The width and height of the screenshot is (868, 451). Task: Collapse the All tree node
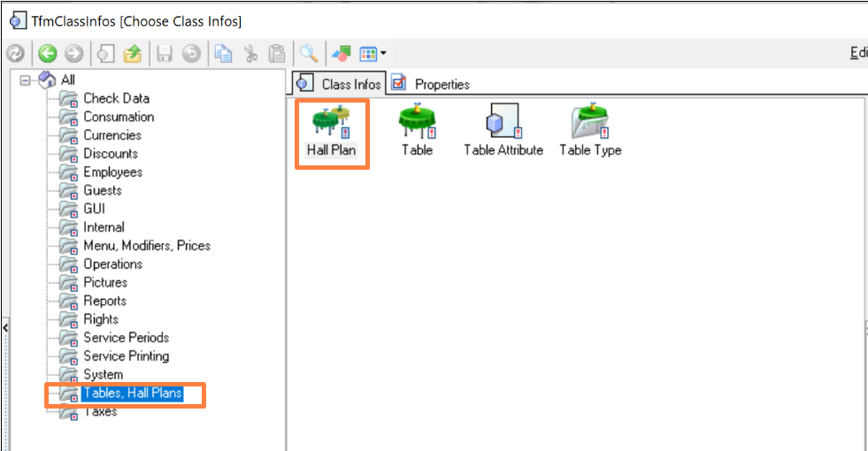point(25,80)
